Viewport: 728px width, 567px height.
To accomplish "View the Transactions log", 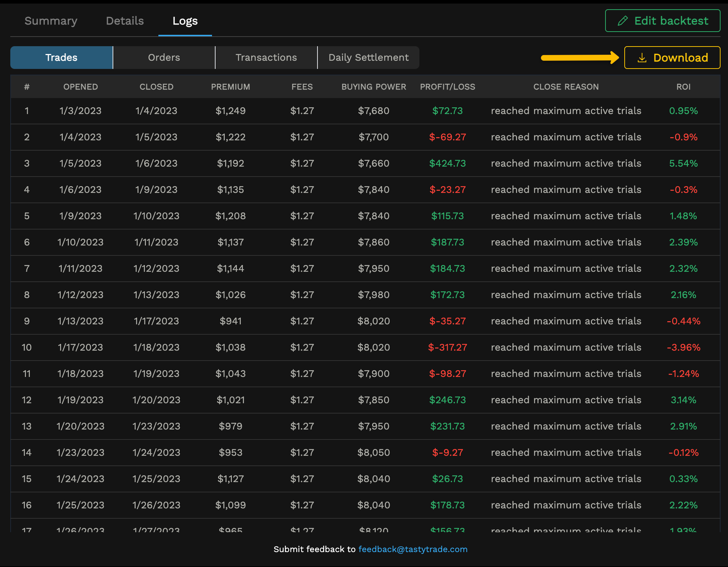I will click(x=266, y=58).
